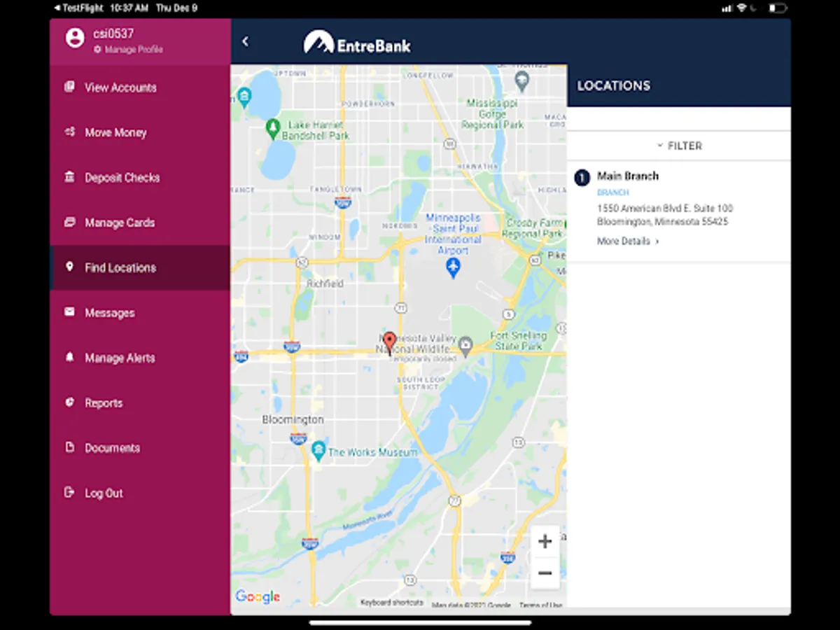This screenshot has height=630, width=840.
Task: Select Find Locations menu item
Action: tap(140, 267)
